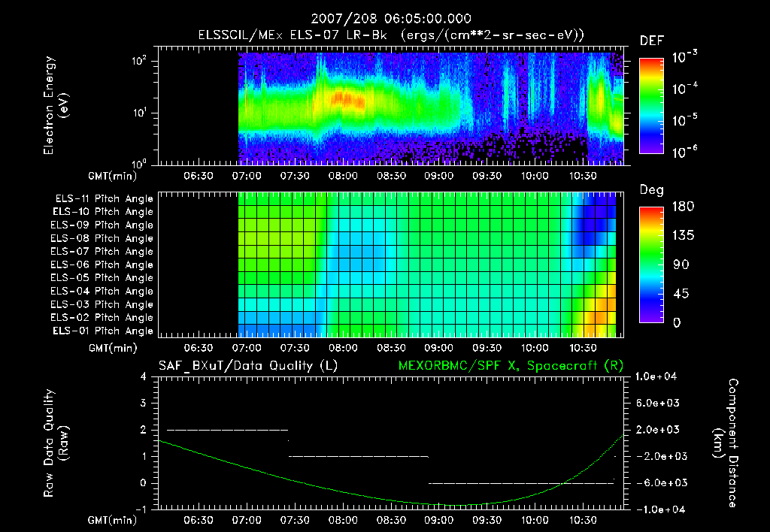Screen dimensions: 770x532
Task: Click the 1.0e+04 right axis label
Action: (x=656, y=376)
